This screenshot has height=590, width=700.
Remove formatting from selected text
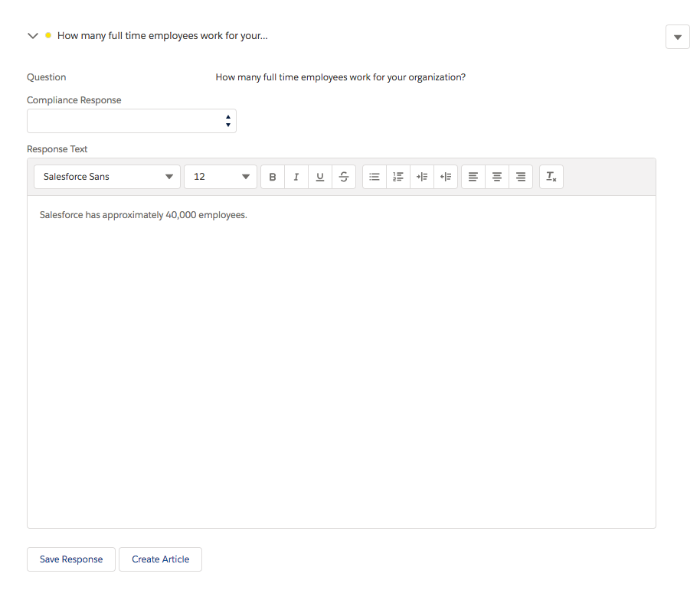pyautogui.click(x=551, y=177)
